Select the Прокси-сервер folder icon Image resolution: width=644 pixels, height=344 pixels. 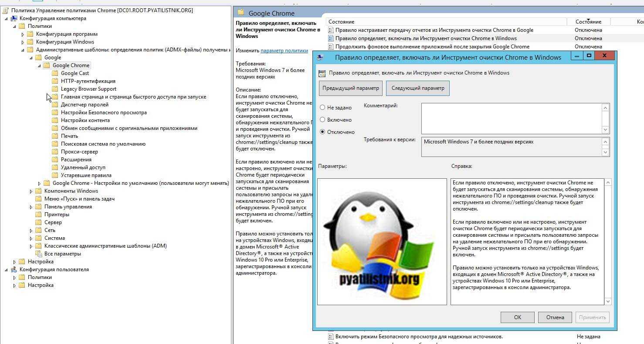[x=55, y=152]
